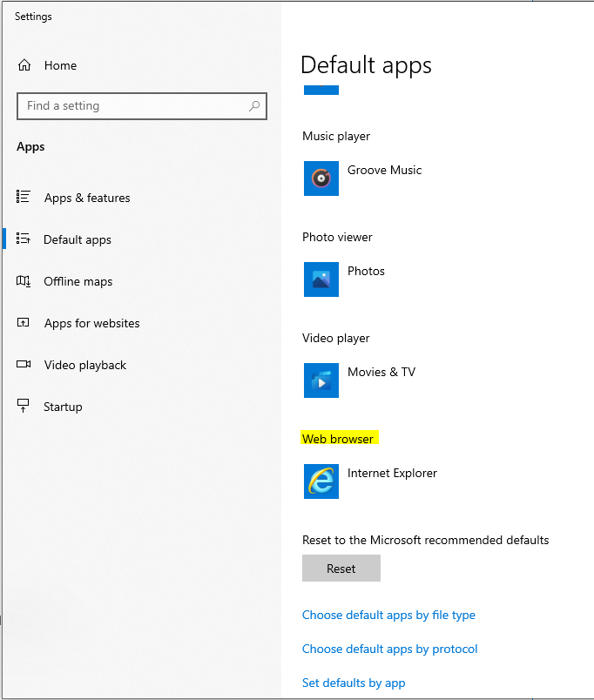The image size is (594, 700).
Task: Click the Groove Music app icon
Action: tap(321, 178)
